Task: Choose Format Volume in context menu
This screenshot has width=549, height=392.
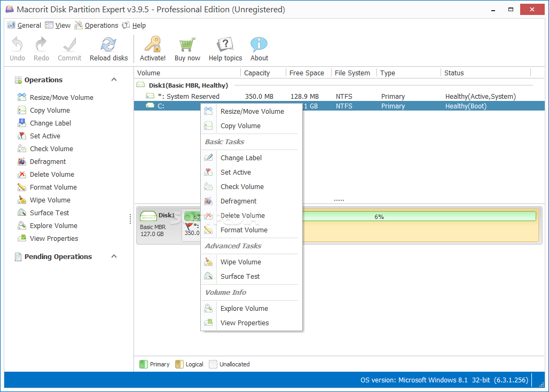Action: click(252, 230)
